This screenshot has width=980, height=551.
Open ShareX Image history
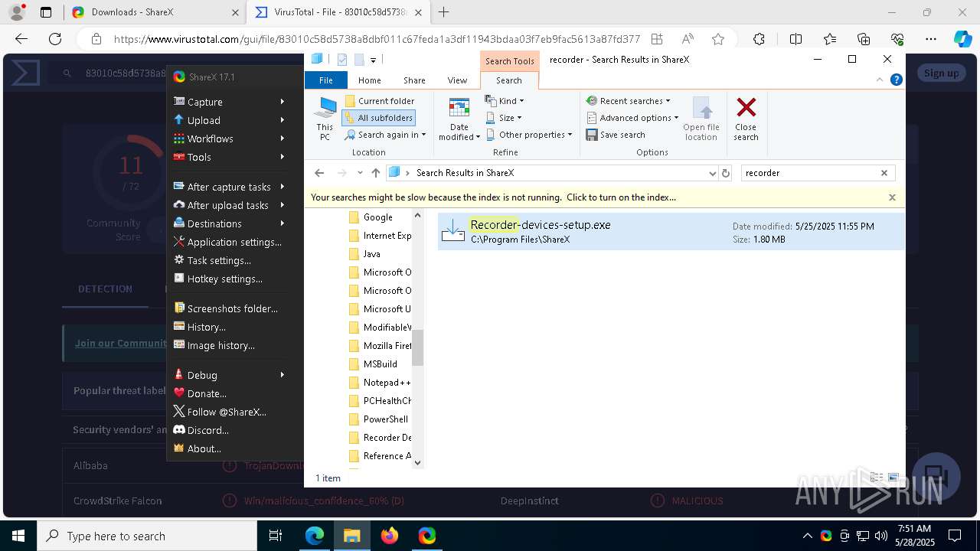[x=227, y=345]
